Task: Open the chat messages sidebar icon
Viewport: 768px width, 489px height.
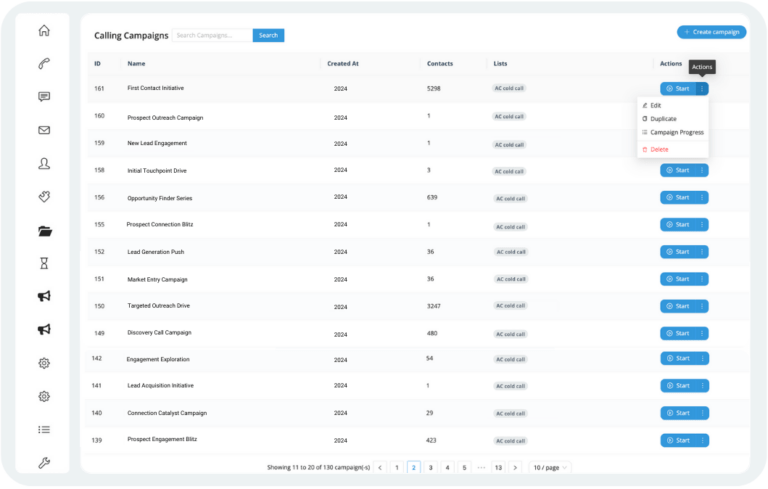Action: pos(44,97)
